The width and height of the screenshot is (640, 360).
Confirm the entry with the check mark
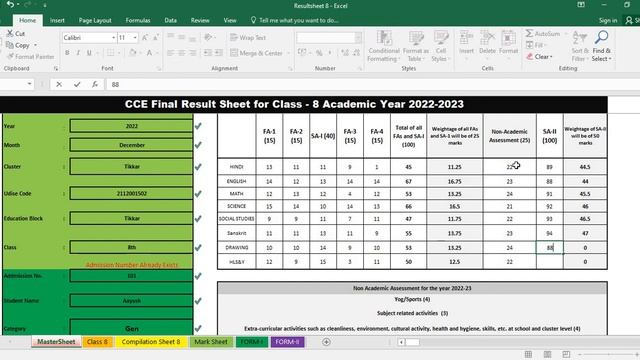click(77, 84)
